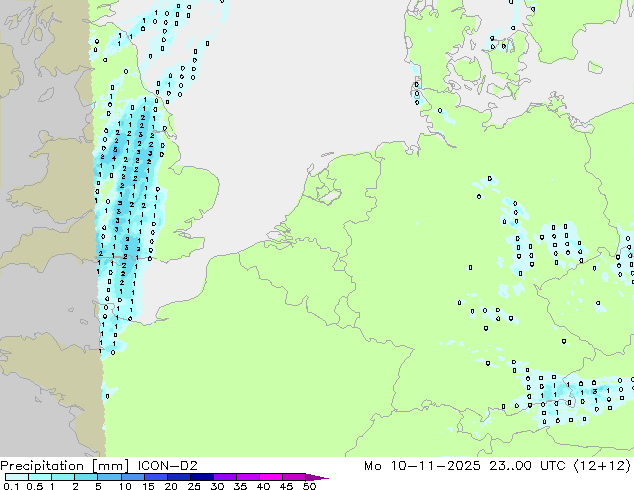Click the 'Precipitation [mm]' title label
This screenshot has width=634, height=490.
[x=64, y=466]
